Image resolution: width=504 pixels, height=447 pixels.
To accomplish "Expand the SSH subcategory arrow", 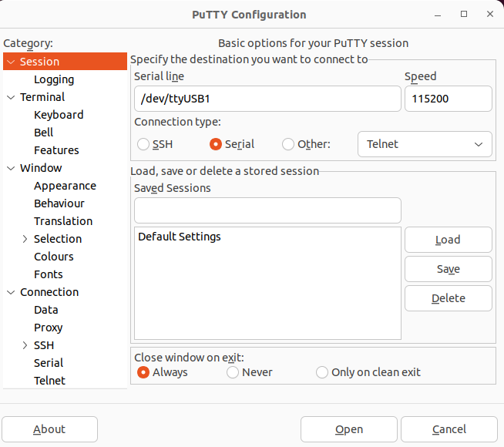I will pyautogui.click(x=25, y=345).
